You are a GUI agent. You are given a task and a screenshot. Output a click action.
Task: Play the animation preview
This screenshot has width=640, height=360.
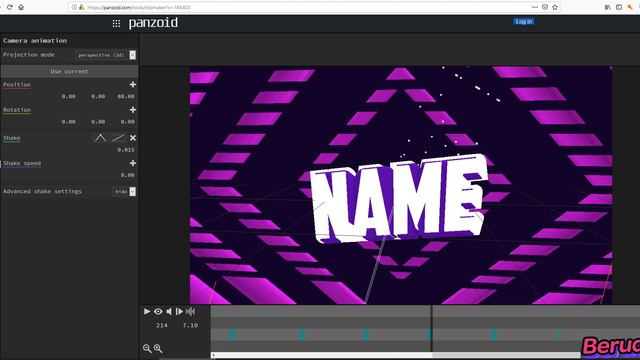click(147, 311)
